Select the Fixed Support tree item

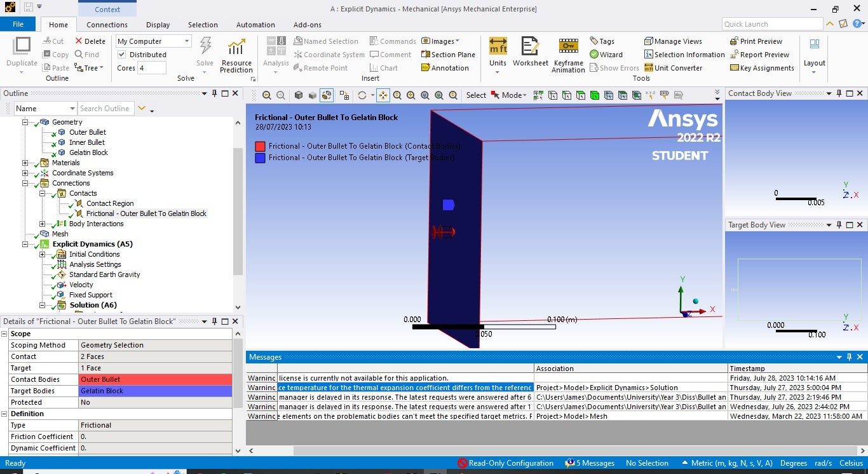(x=90, y=295)
